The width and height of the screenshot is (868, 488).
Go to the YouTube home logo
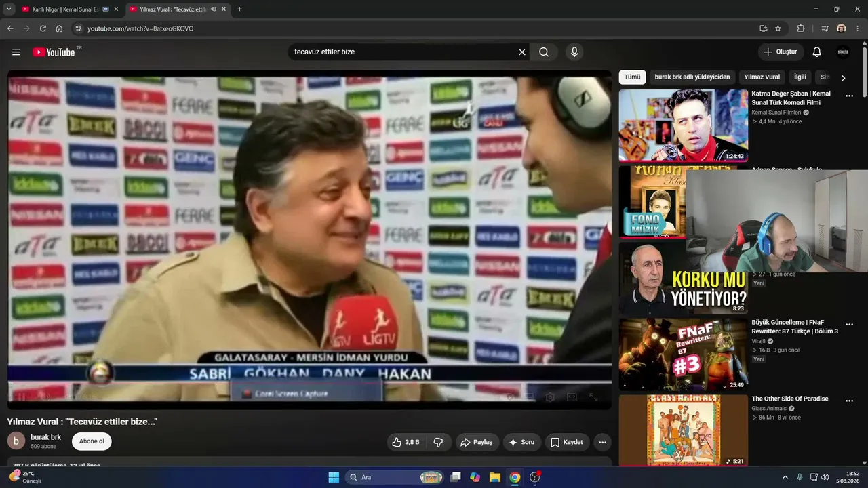point(54,52)
